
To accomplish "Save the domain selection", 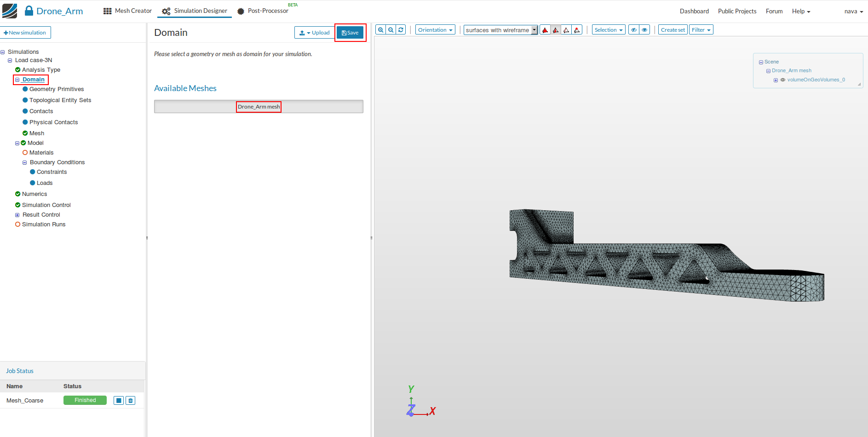I will point(350,33).
